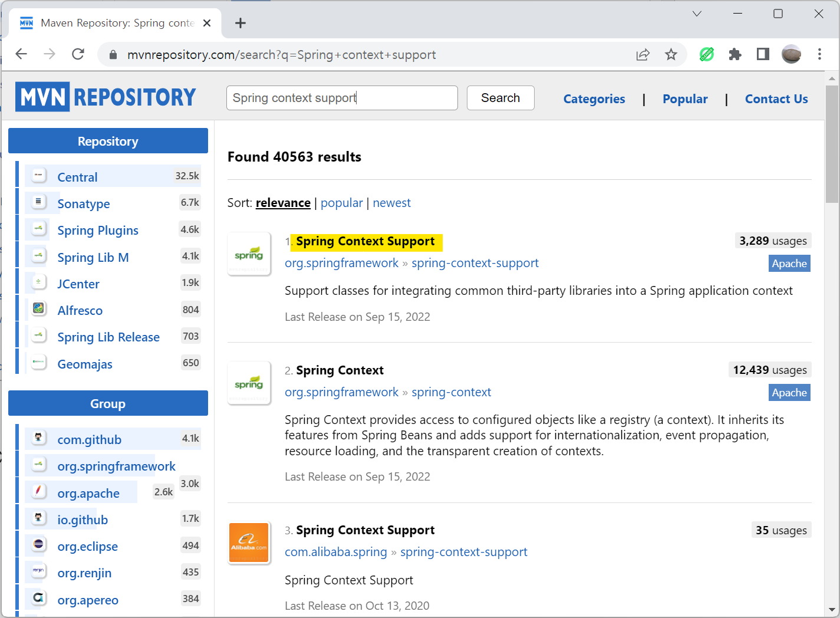Click 35 usages badge
Image resolution: width=840 pixels, height=618 pixels.
[781, 530]
